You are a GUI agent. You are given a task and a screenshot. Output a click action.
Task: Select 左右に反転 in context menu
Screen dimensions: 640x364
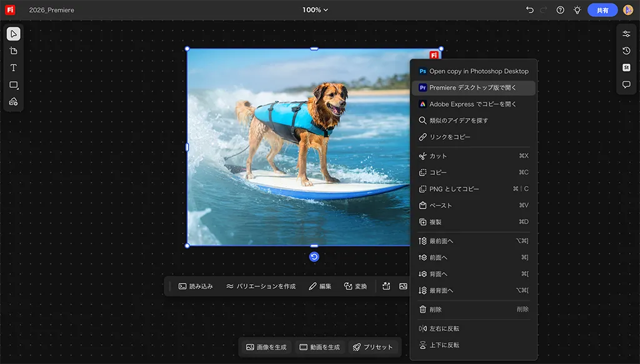click(x=444, y=328)
